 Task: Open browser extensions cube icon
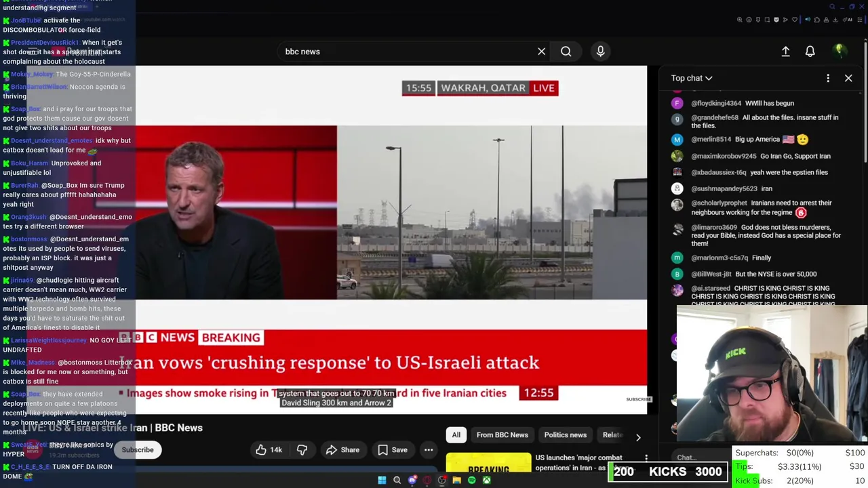[x=817, y=20]
